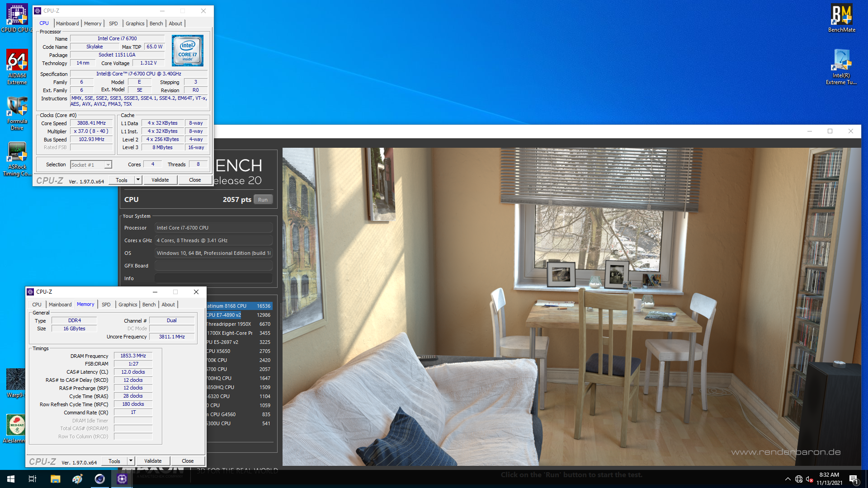Minimize the bottom CPU-Z window

(155, 292)
